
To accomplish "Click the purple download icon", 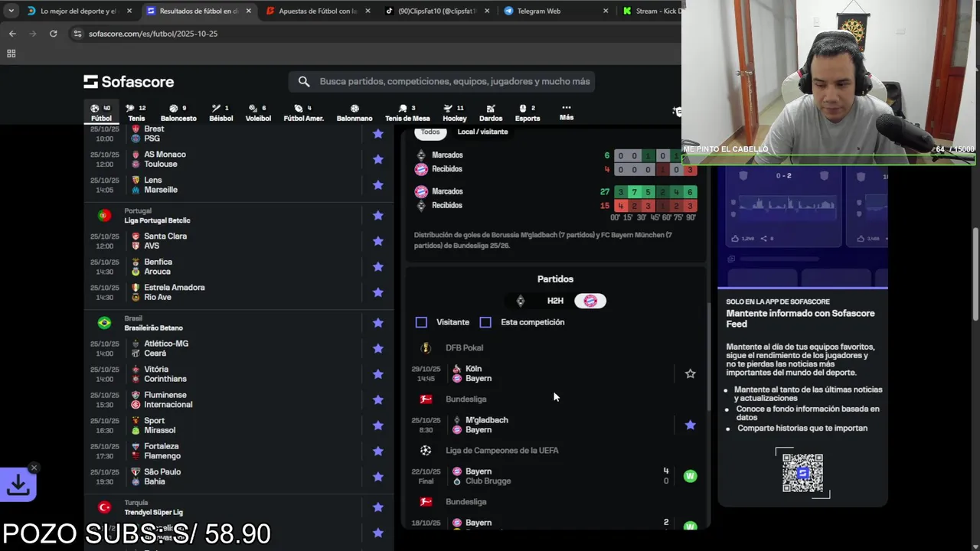I will coord(19,484).
